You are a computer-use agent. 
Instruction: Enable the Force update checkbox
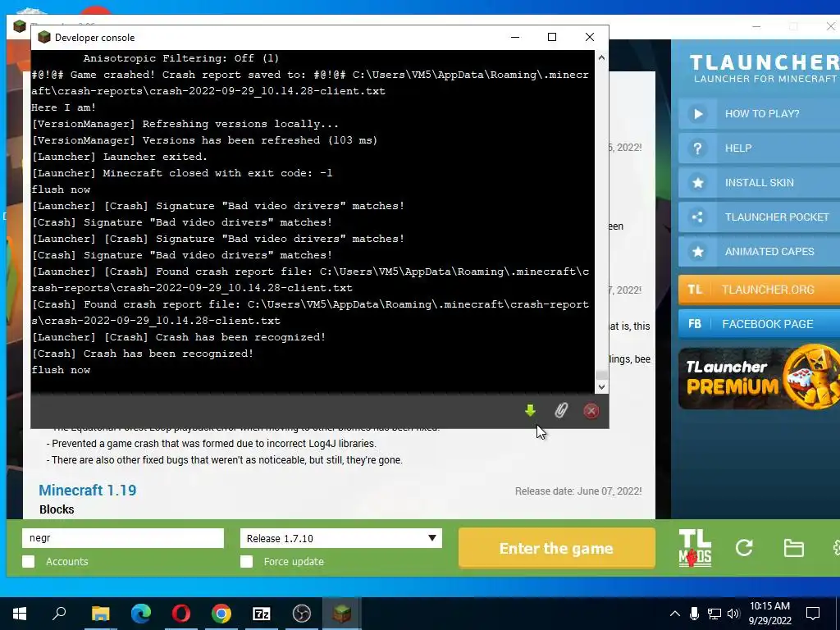coord(246,561)
